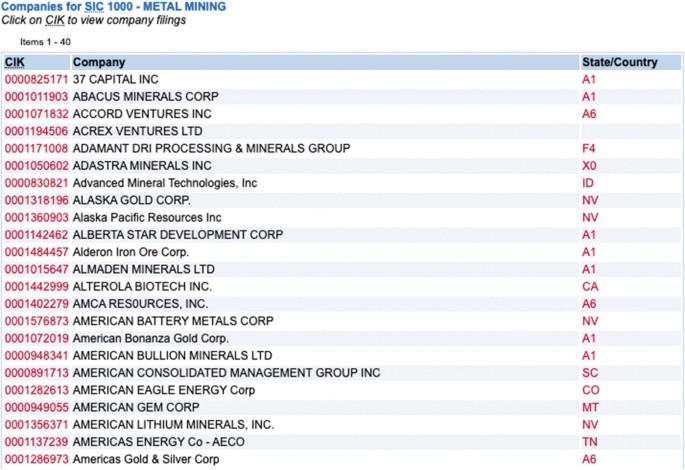Click the CIK abbreviation in the italic instructions
685x470 pixels.
click(55, 20)
